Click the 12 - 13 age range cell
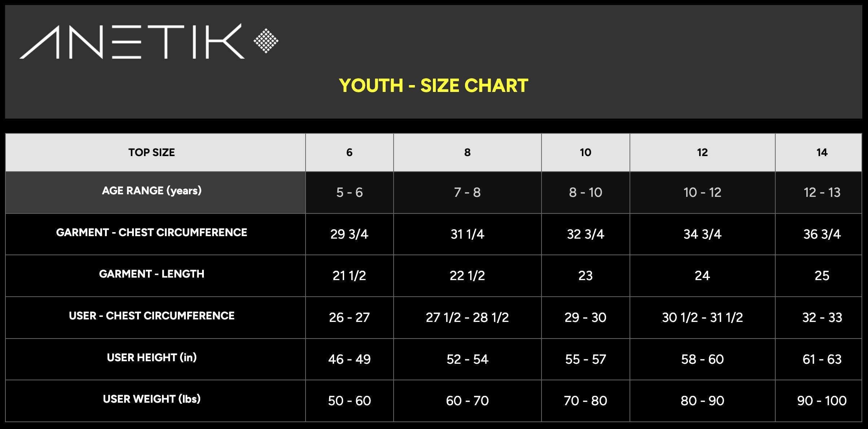This screenshot has height=429, width=868. point(819,193)
